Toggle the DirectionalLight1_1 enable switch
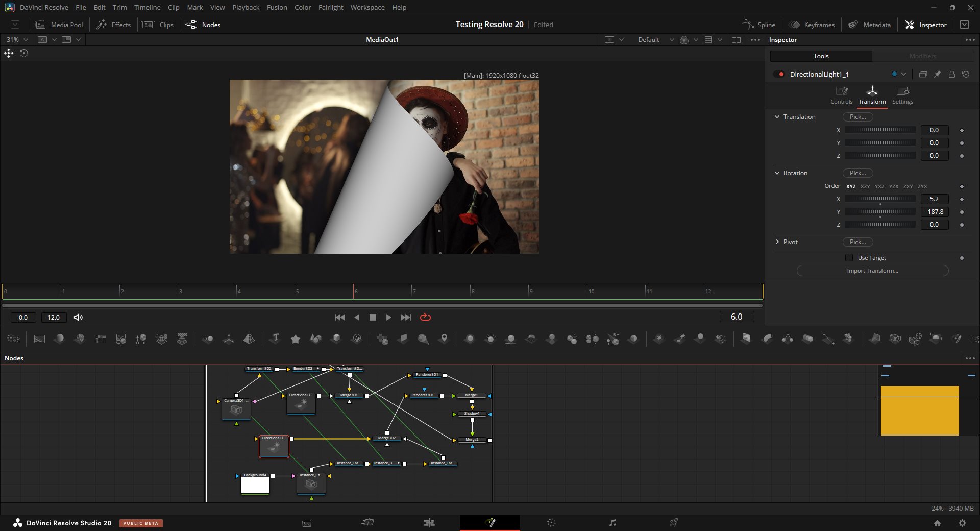The width and height of the screenshot is (980, 531). coord(778,74)
